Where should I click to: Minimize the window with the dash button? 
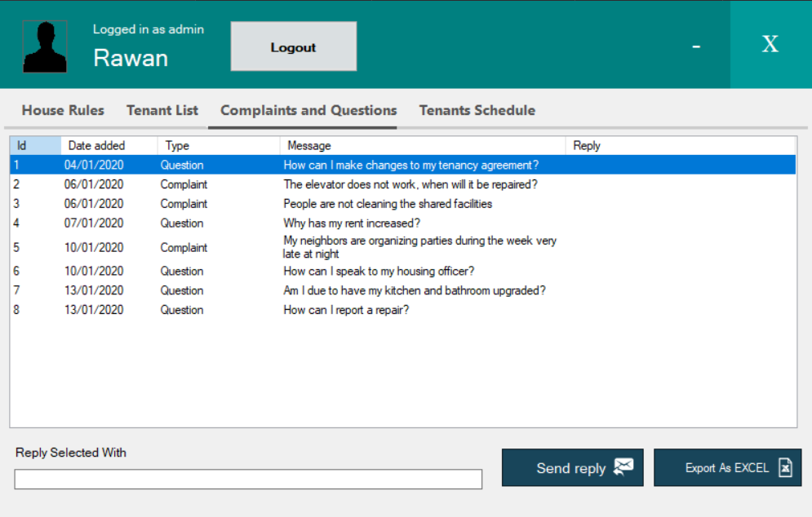click(696, 46)
